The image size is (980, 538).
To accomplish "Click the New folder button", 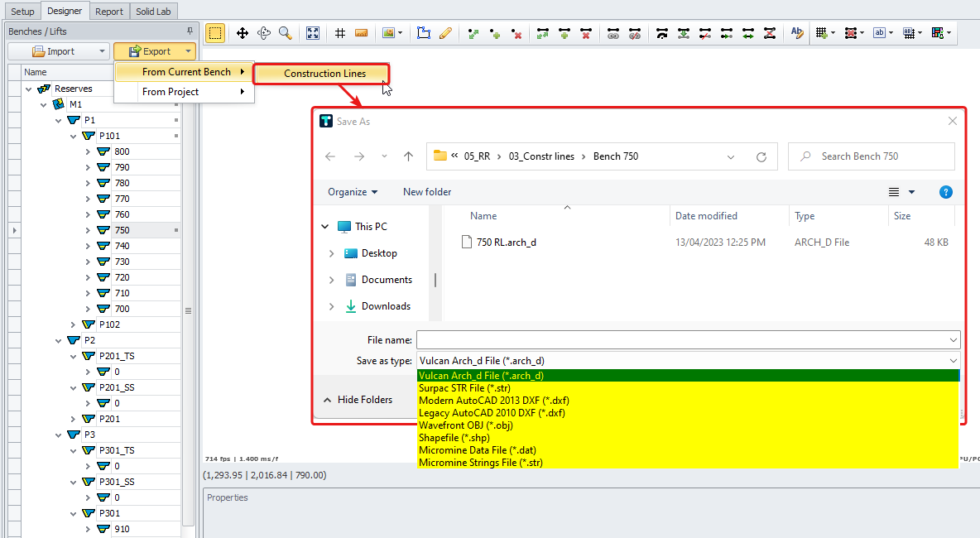I will 427,192.
